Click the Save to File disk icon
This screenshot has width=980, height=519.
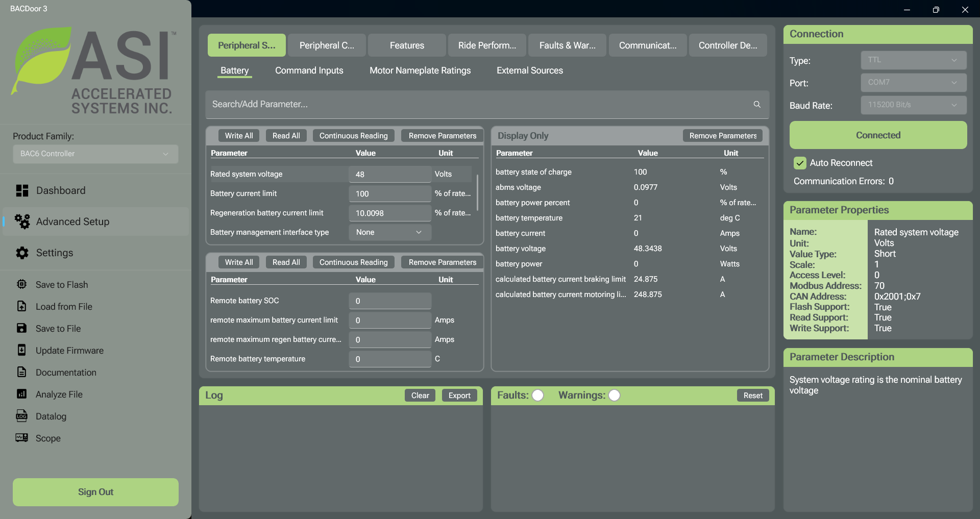pos(21,328)
